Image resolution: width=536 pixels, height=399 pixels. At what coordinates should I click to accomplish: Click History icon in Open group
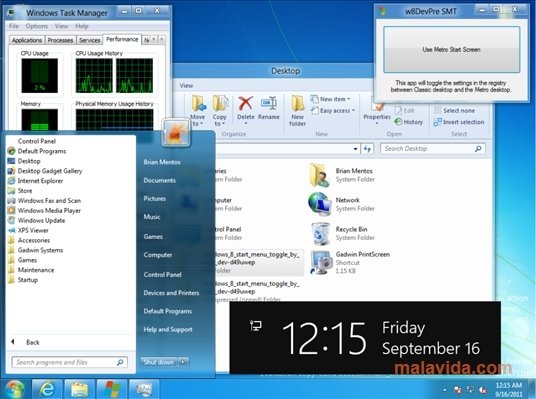[398, 122]
